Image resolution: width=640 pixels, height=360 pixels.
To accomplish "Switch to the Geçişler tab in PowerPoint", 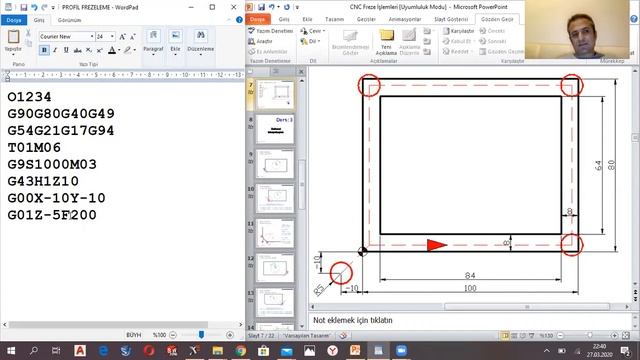I will (366, 19).
